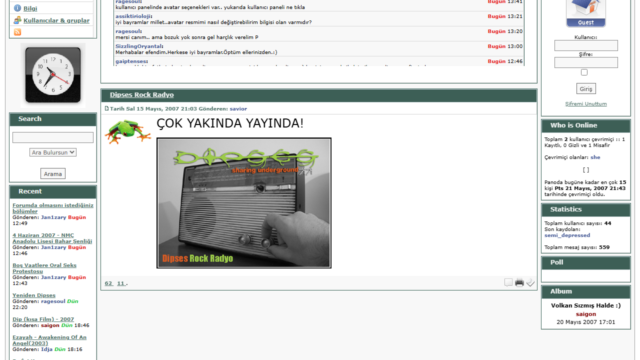Image resolution: width=640 pixels, height=360 pixels.
Task: Open assiktirioloji shoutbox username
Action: [x=134, y=16]
